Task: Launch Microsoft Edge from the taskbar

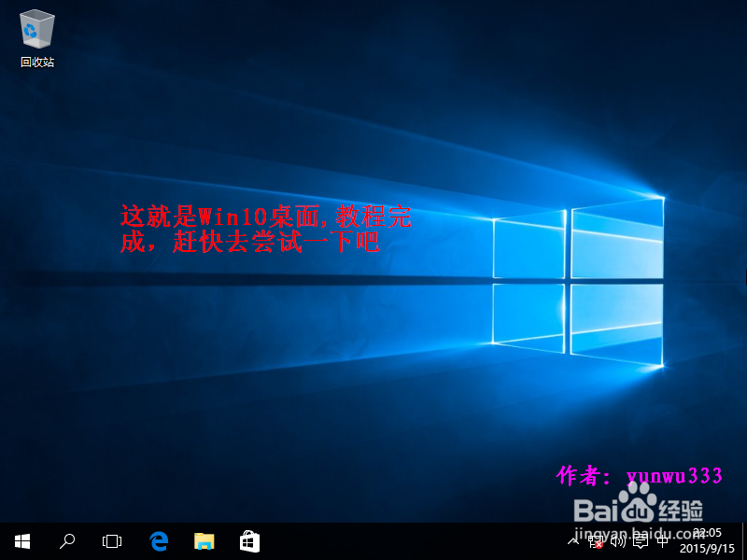Action: pyautogui.click(x=159, y=541)
